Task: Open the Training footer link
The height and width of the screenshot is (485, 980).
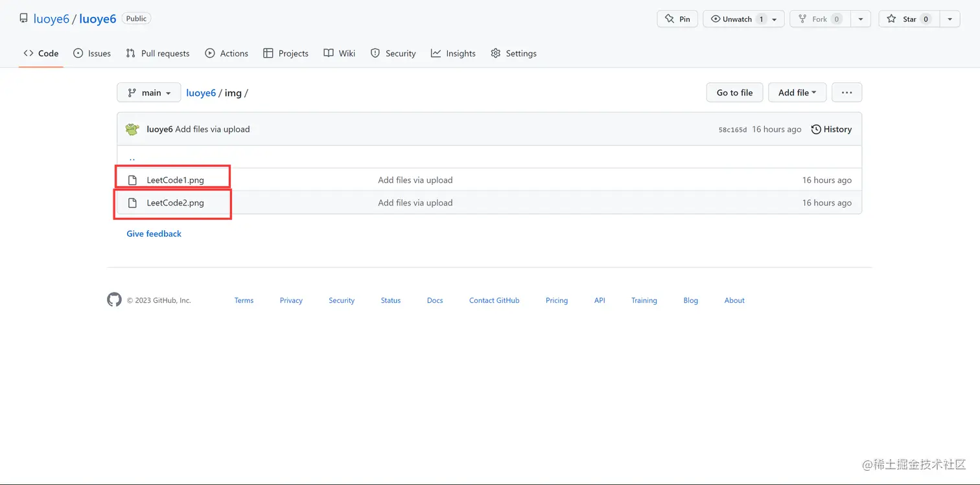Action: pyautogui.click(x=644, y=300)
